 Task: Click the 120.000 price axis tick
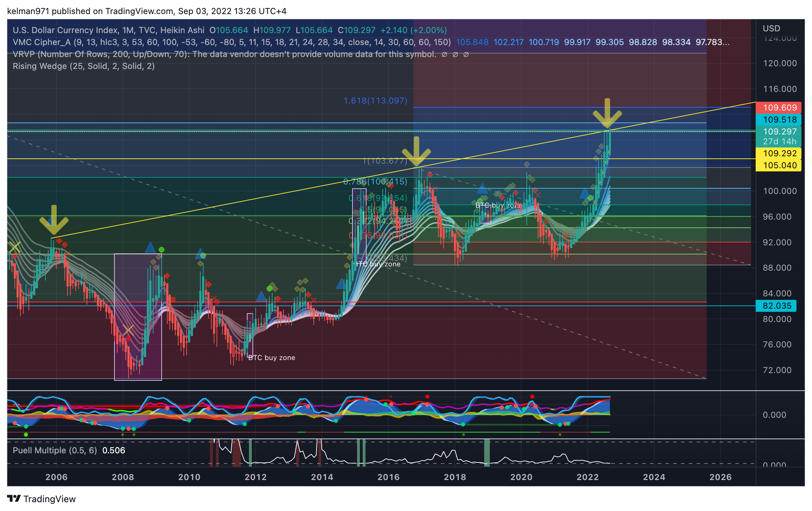click(x=780, y=63)
